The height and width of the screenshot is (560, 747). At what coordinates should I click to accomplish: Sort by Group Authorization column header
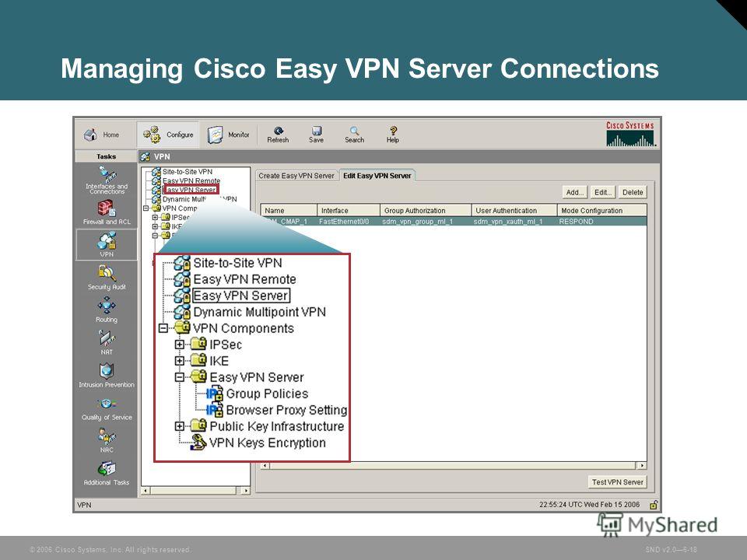(426, 211)
